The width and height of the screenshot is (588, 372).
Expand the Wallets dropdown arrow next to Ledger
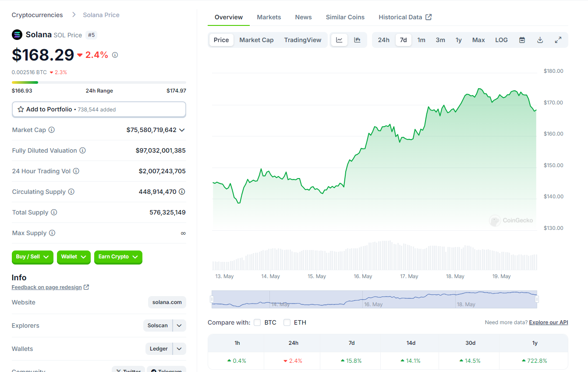pos(180,349)
